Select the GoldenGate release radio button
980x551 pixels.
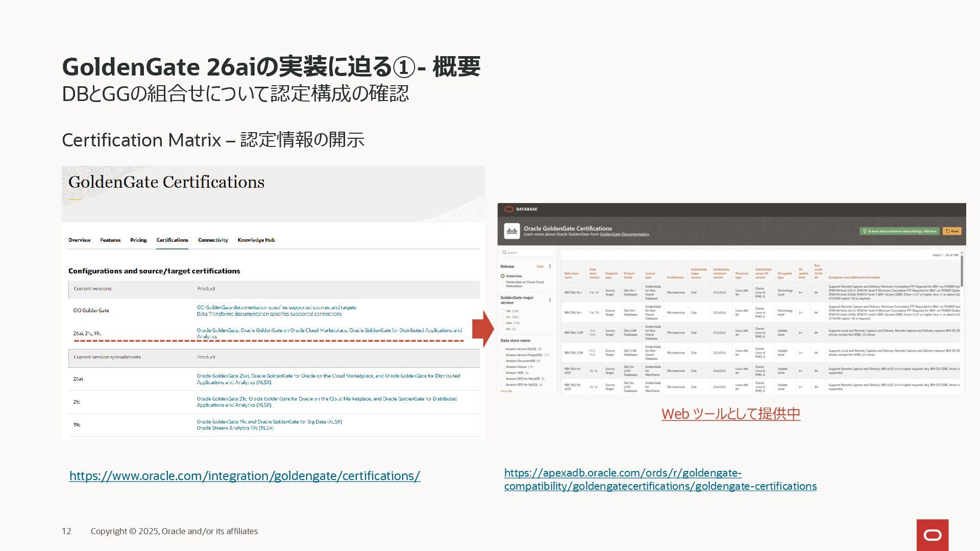pyautogui.click(x=502, y=276)
